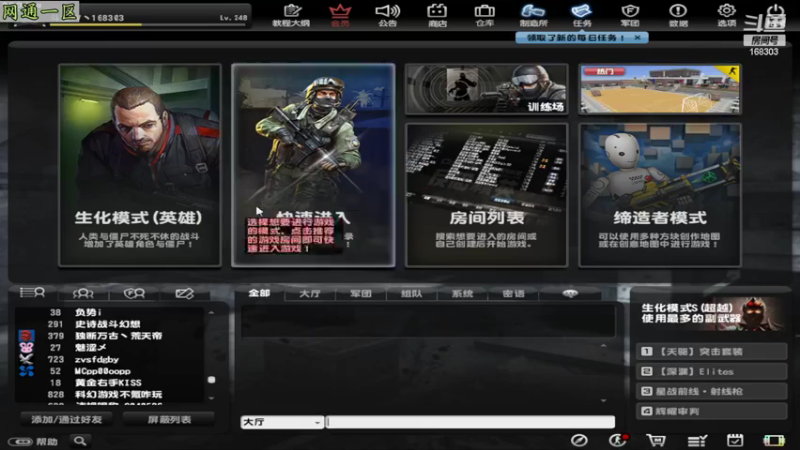
Task: Switch to the friends list tab icon
Action: pos(83,293)
